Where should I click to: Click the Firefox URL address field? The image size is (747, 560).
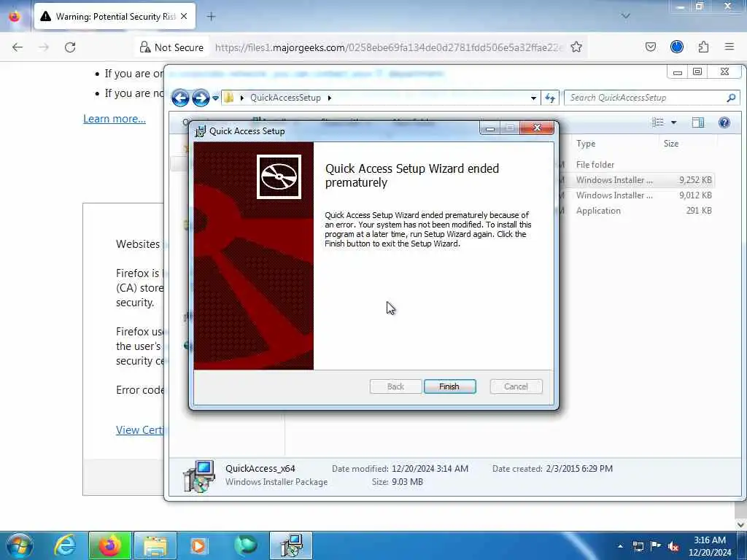click(x=388, y=47)
